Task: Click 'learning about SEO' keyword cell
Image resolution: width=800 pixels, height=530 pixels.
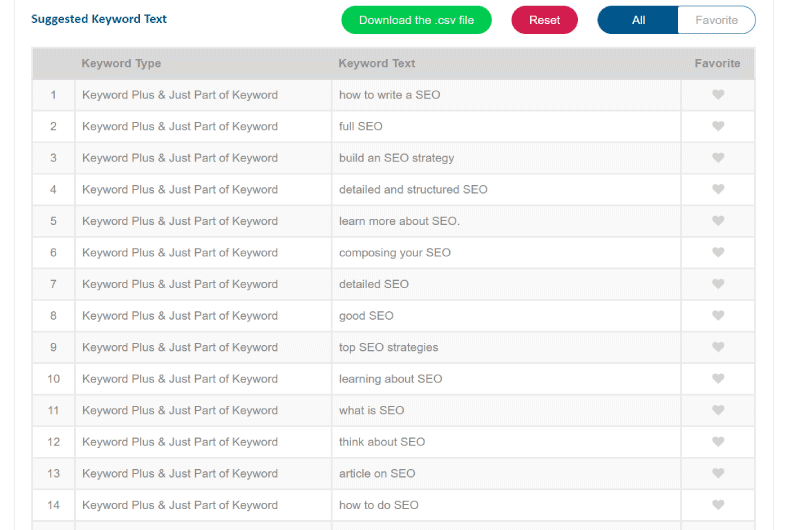Action: 506,379
